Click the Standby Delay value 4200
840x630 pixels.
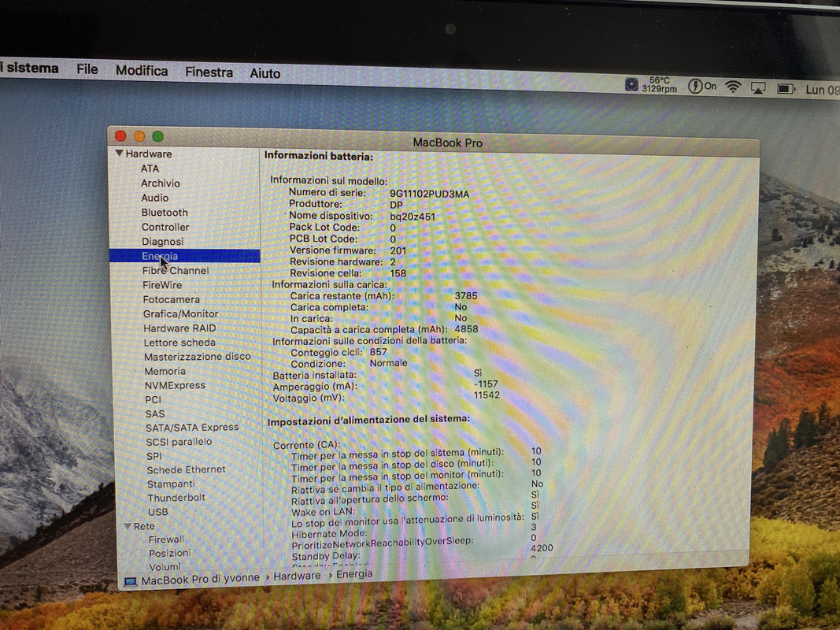pyautogui.click(x=542, y=548)
